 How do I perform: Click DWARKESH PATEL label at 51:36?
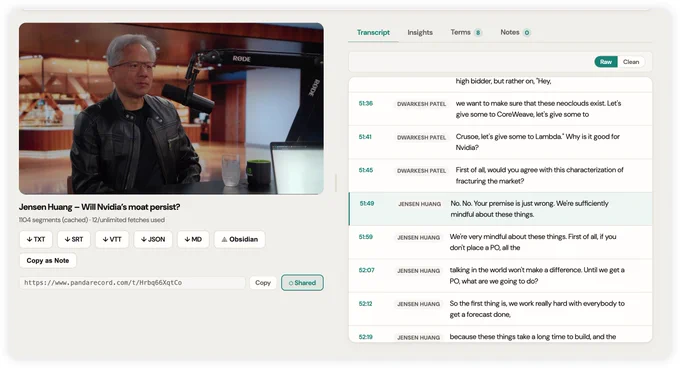pos(422,104)
